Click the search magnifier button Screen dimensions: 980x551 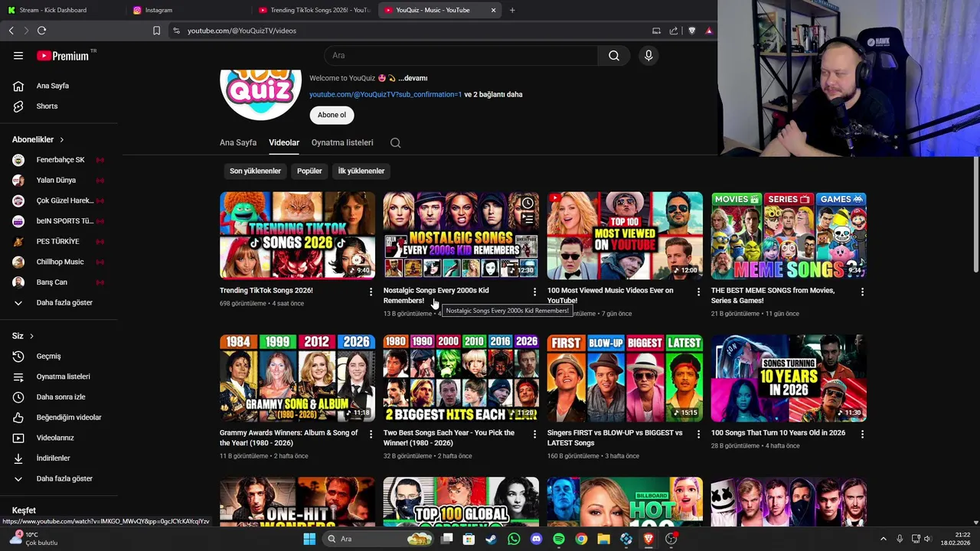coord(614,55)
